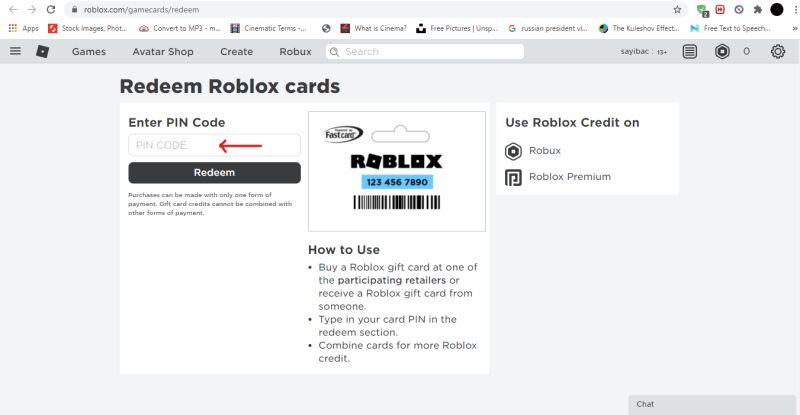Open the Robux nav tab
Screen dimensions: 800x415
295,52
